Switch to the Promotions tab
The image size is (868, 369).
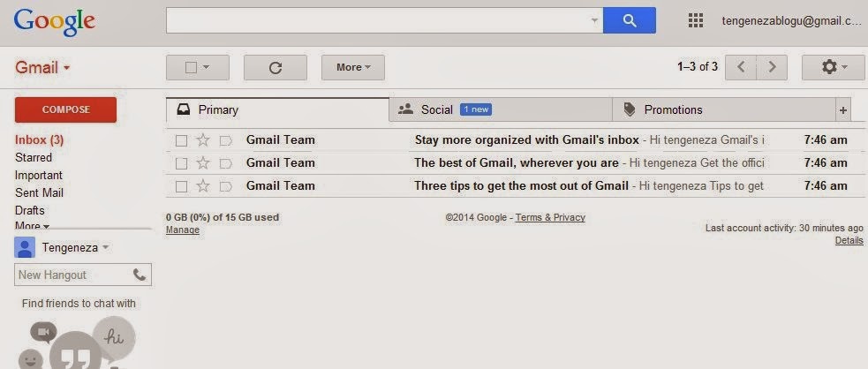673,110
